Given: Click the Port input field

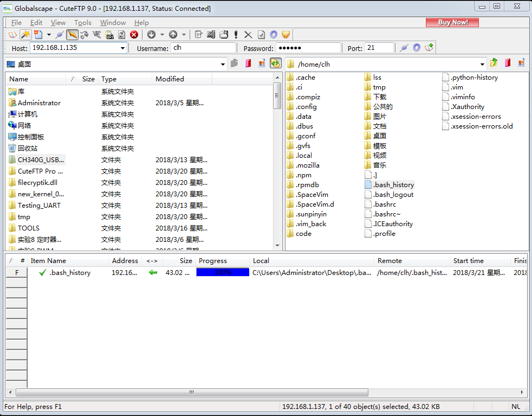Looking at the screenshot, I should 380,48.
